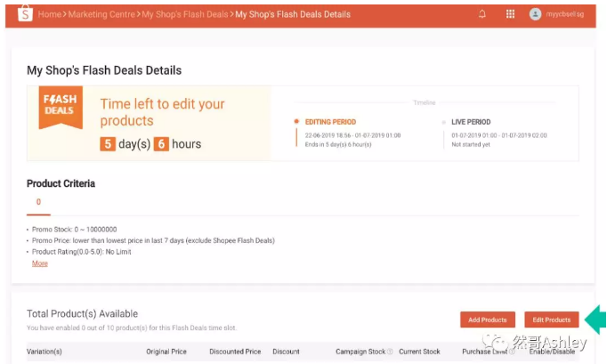The width and height of the screenshot is (615, 364).
Task: Click the Flash Deals banner badge
Action: coord(61,107)
